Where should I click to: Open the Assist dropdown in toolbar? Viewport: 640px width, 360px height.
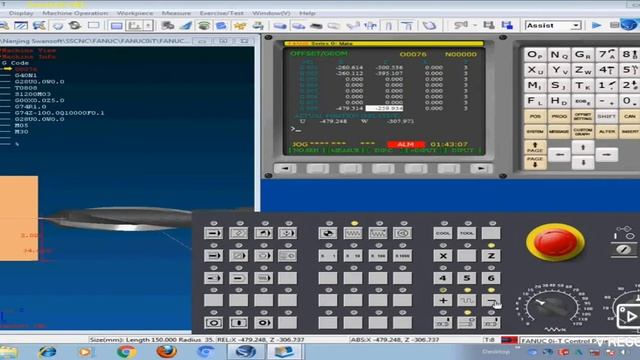553,25
